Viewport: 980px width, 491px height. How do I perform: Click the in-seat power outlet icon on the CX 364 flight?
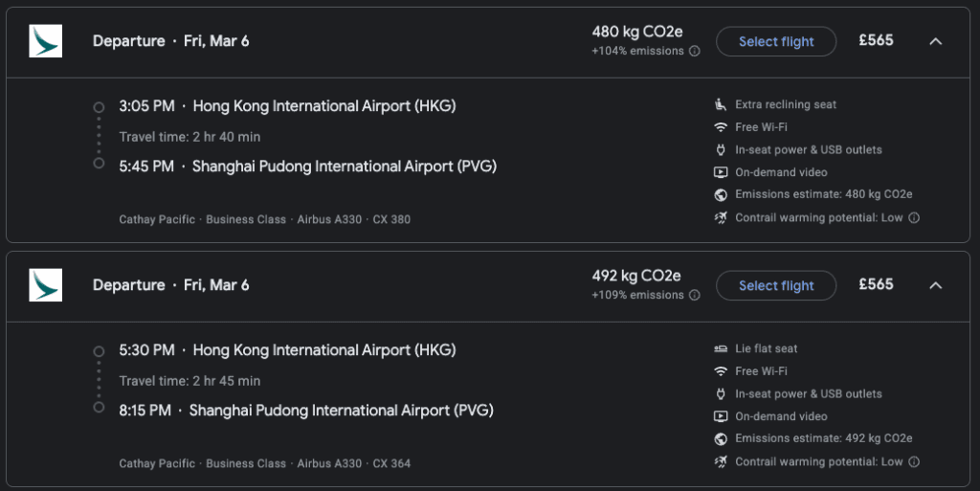(x=721, y=394)
